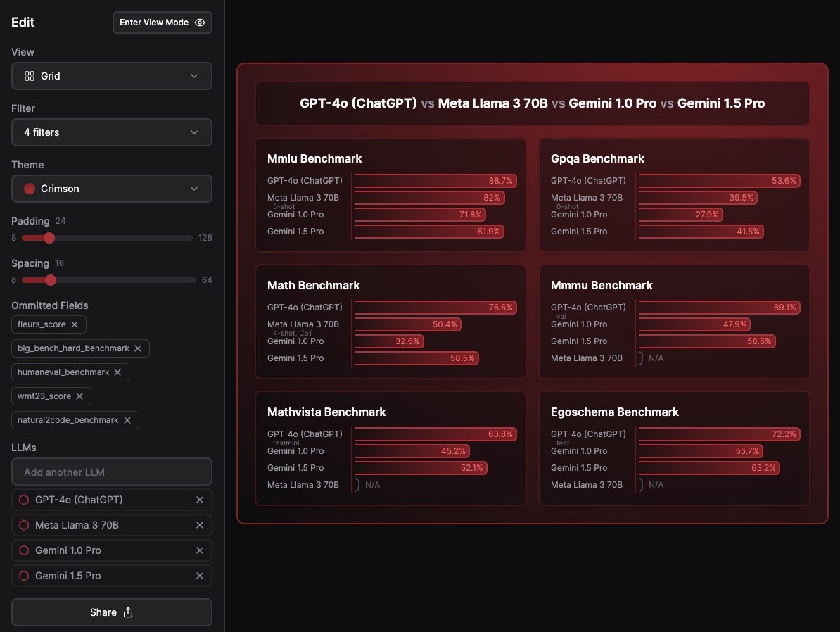Click the eye icon in Enter View Mode
Screen dimensions: 840x632
pyautogui.click(x=200, y=23)
